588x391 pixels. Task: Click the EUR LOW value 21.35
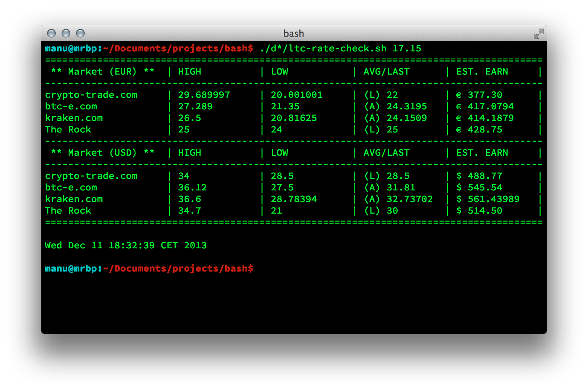click(285, 106)
